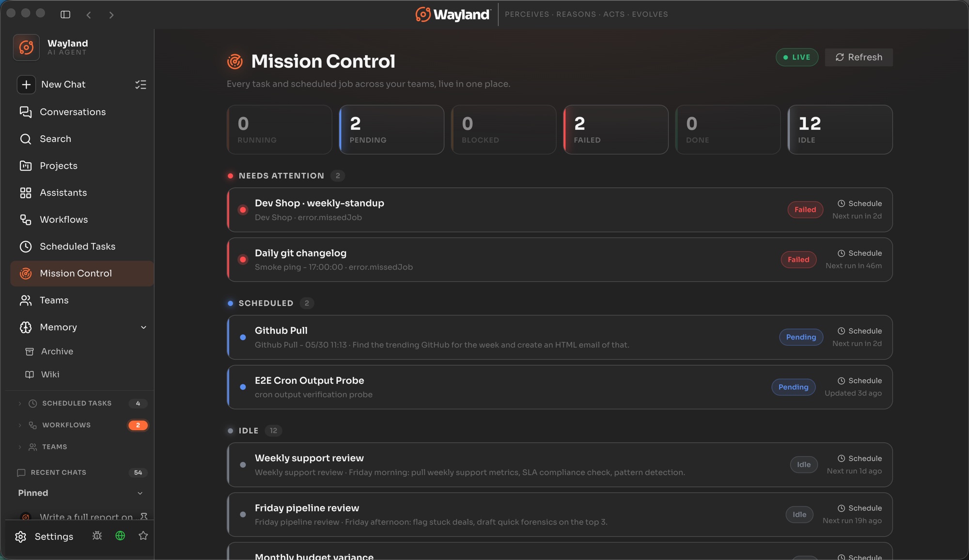Click Idle badge on Friday pipeline review
Screen dimensions: 969x560
[799, 514]
